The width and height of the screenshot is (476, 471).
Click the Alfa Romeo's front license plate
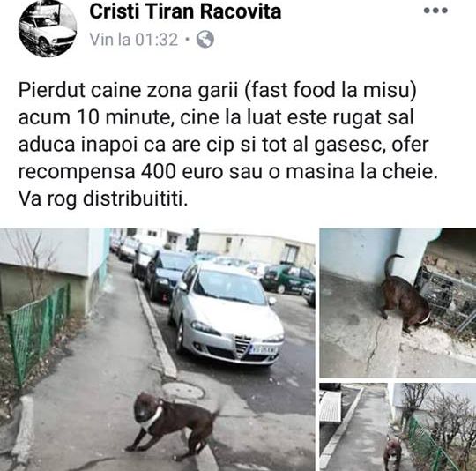264,349
